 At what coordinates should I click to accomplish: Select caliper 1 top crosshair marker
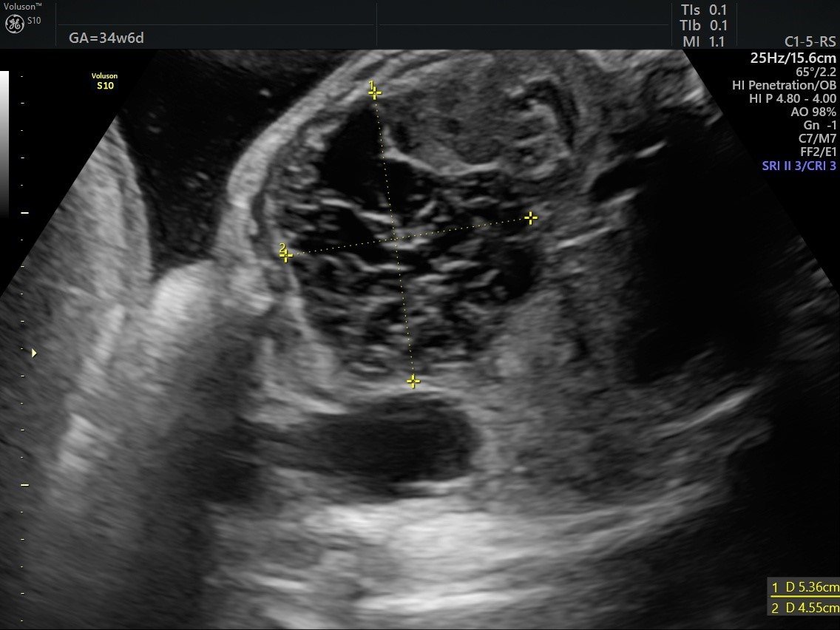[x=374, y=92]
